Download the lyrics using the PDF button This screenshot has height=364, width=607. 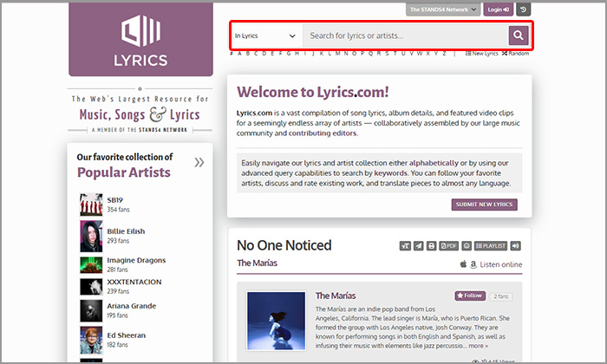click(448, 246)
